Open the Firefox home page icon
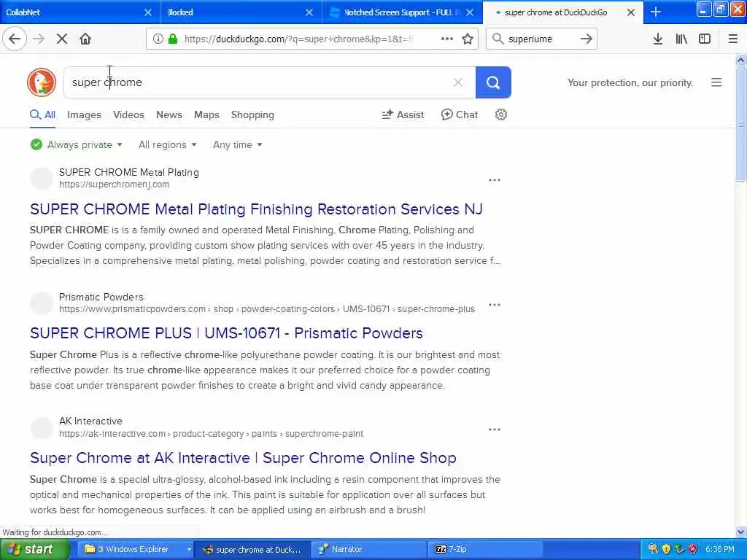This screenshot has height=560, width=747. tap(85, 39)
